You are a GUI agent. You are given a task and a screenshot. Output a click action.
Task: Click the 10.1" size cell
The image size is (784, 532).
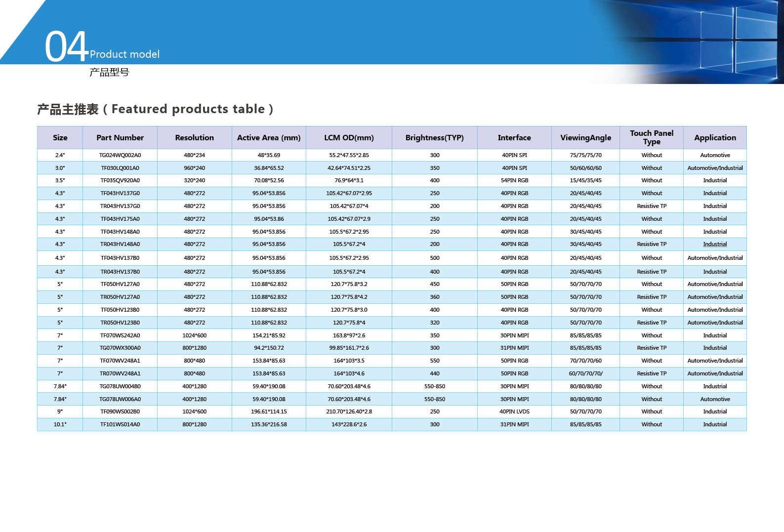[60, 424]
